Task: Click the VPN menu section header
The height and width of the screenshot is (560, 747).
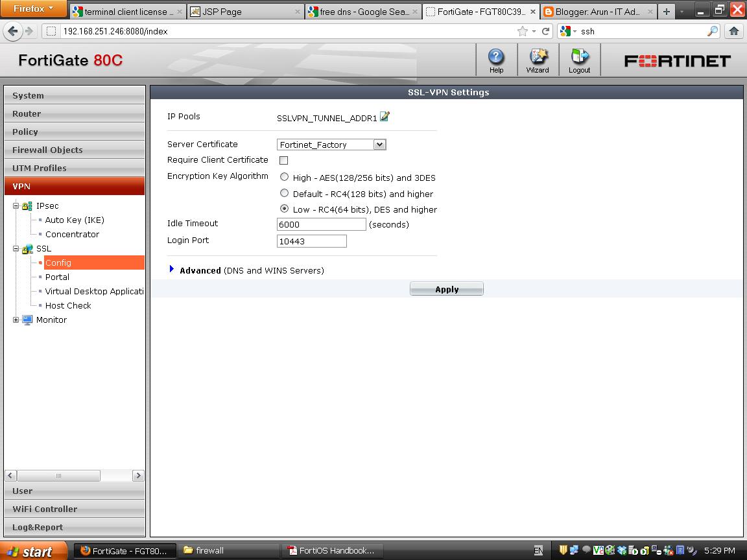Action: tap(75, 186)
